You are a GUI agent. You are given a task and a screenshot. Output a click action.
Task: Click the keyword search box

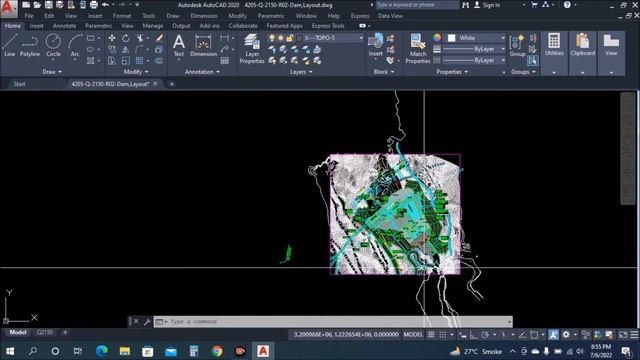click(417, 5)
